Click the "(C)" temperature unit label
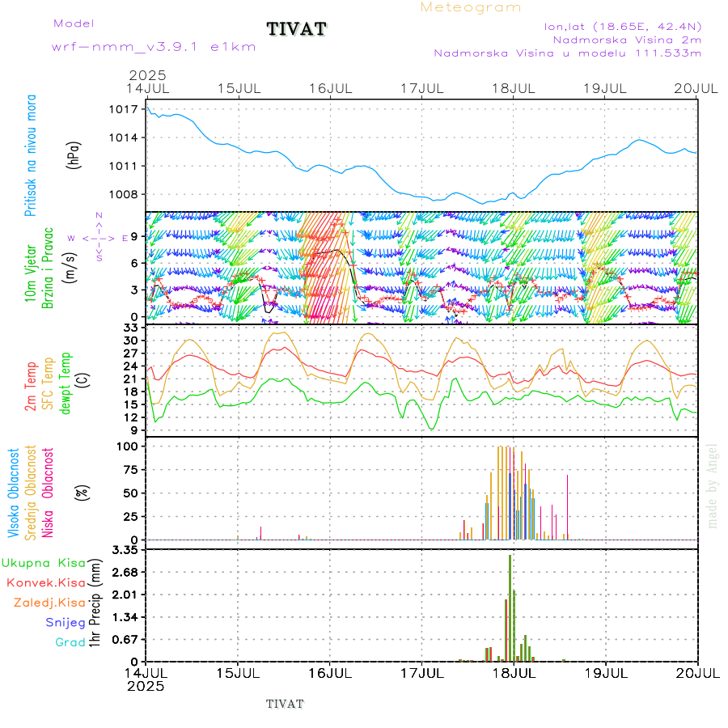 coord(83,380)
